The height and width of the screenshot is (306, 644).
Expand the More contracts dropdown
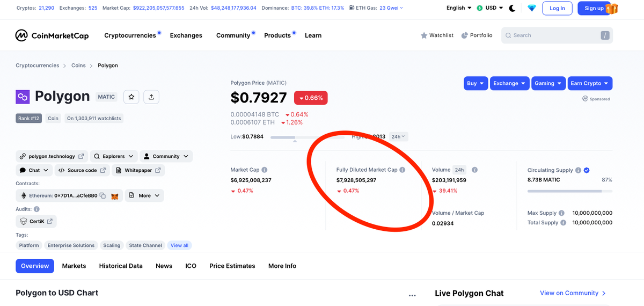coord(144,195)
